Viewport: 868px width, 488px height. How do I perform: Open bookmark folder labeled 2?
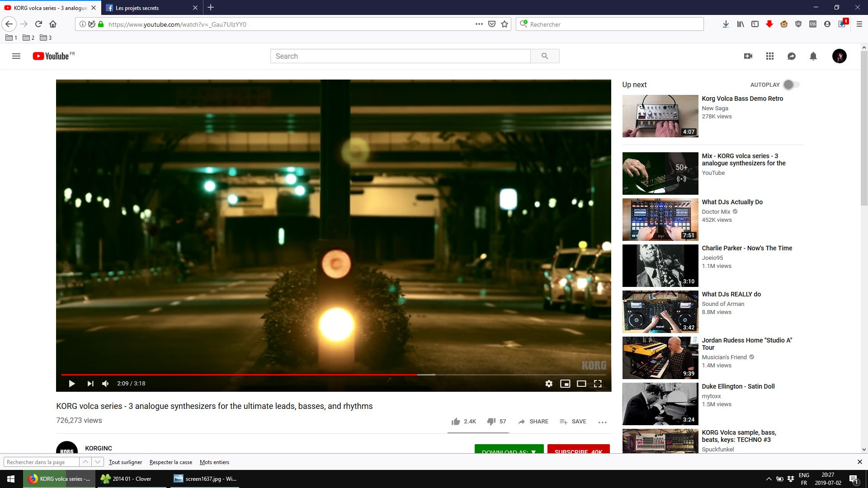click(28, 38)
